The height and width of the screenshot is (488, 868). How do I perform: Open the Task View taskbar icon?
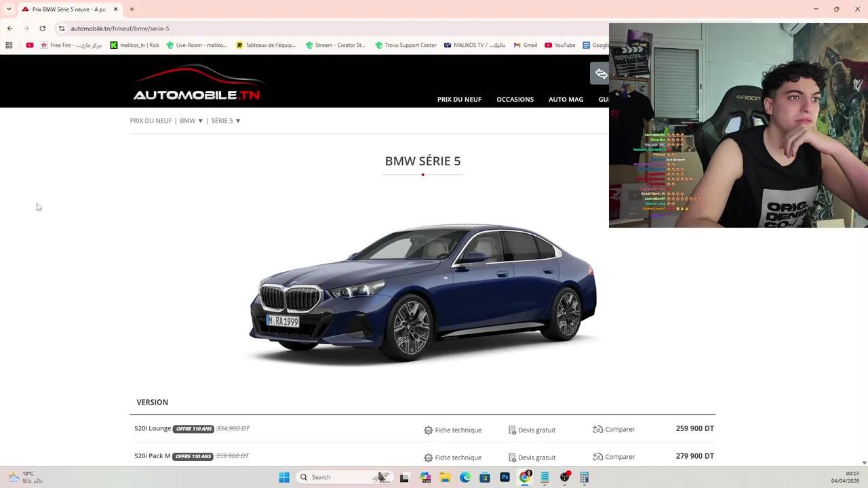coord(404,477)
